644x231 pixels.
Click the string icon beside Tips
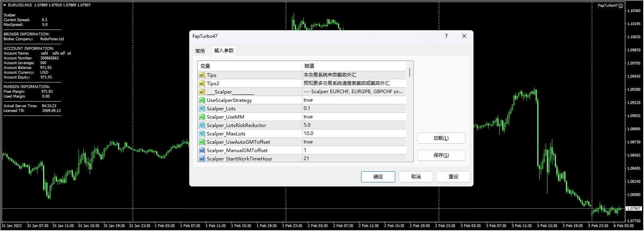click(x=202, y=75)
